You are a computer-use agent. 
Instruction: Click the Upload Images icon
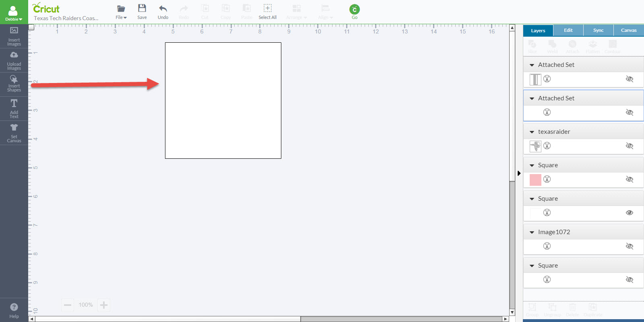(14, 60)
